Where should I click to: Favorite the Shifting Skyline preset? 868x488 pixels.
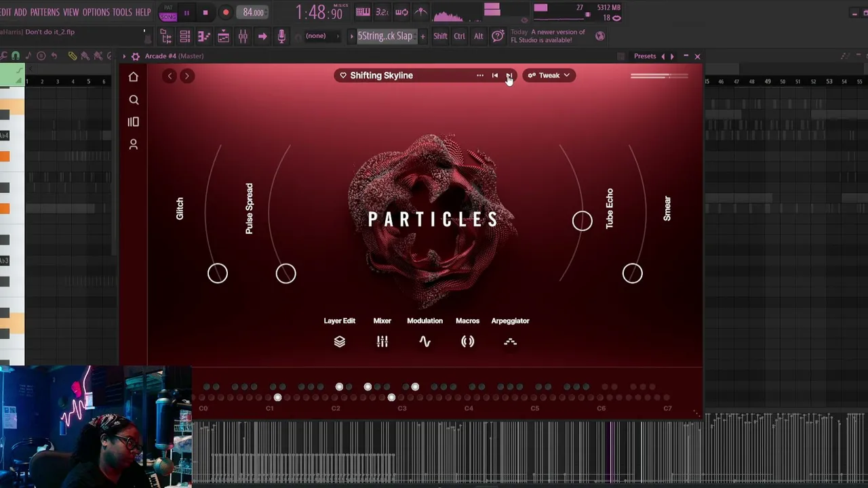pos(343,75)
